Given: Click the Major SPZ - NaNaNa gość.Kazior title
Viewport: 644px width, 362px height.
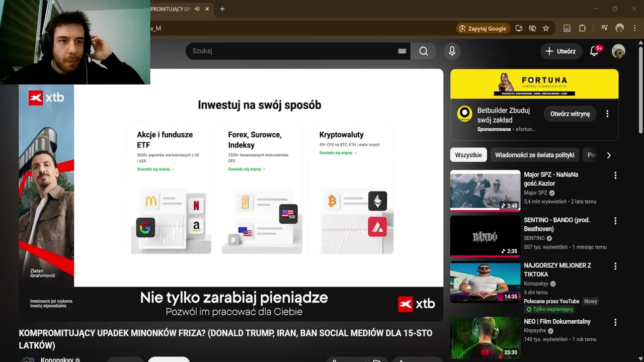Looking at the screenshot, I should pos(551,179).
